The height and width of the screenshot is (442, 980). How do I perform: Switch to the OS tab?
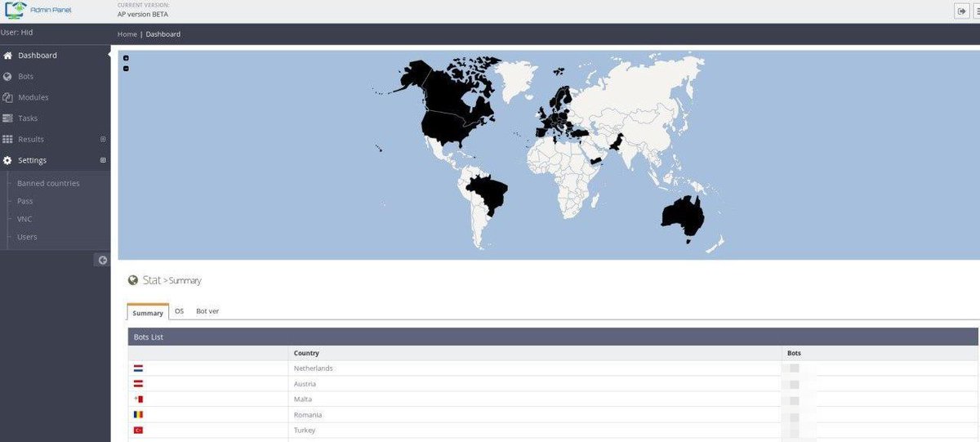tap(179, 311)
